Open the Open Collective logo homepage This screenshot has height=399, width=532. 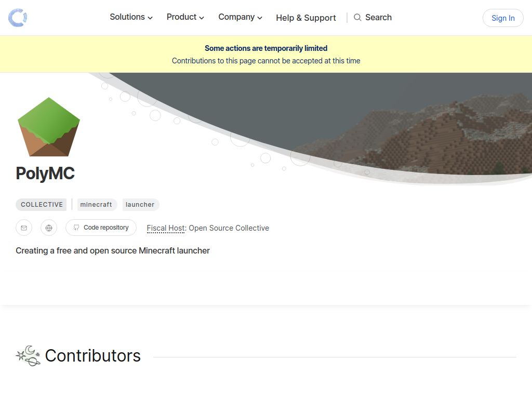tap(18, 18)
